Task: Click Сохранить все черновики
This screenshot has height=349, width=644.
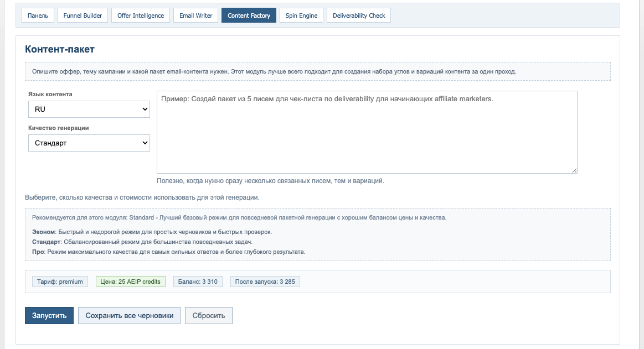Action: [x=129, y=315]
